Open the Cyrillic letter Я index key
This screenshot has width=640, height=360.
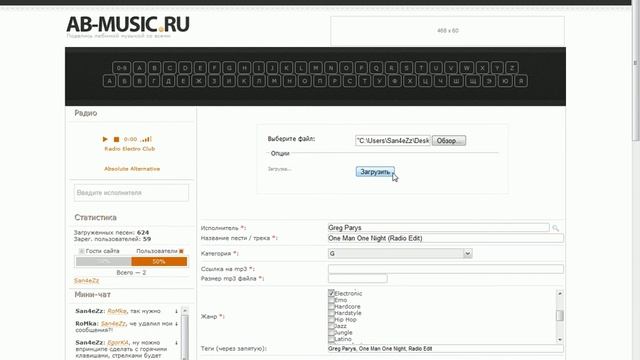(521, 81)
